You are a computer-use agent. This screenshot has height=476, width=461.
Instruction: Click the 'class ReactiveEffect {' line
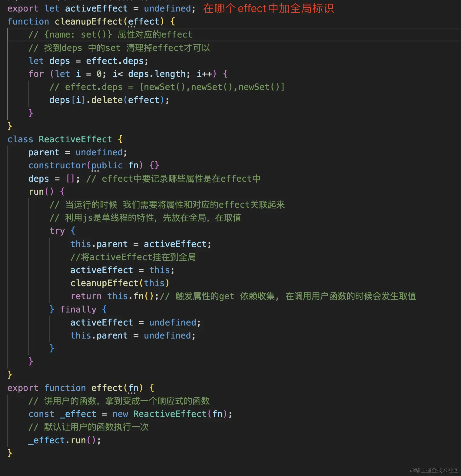point(65,139)
